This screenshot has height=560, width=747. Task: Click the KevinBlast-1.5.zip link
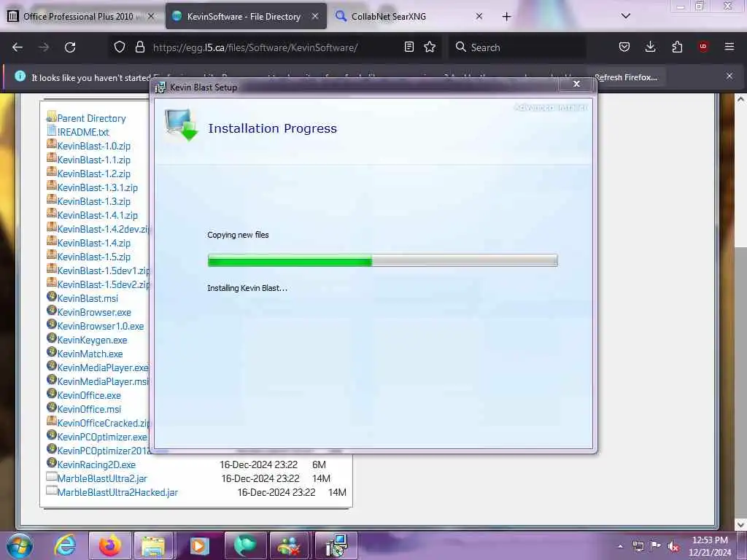pos(94,257)
